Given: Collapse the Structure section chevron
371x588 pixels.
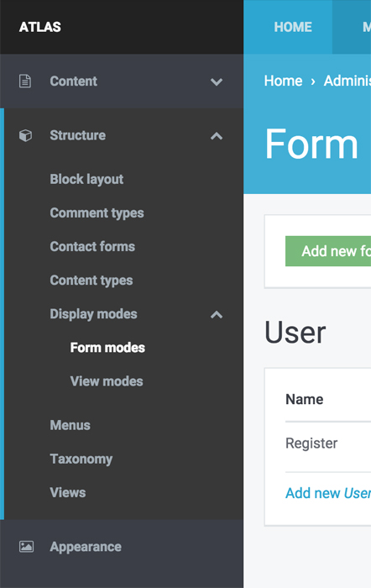Looking at the screenshot, I should click(217, 136).
